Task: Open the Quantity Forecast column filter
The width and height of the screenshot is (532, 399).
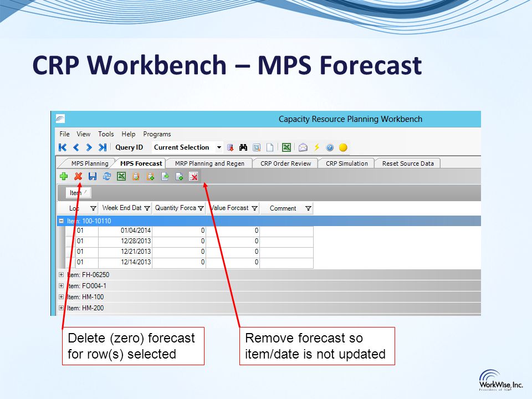Action: click(x=201, y=208)
